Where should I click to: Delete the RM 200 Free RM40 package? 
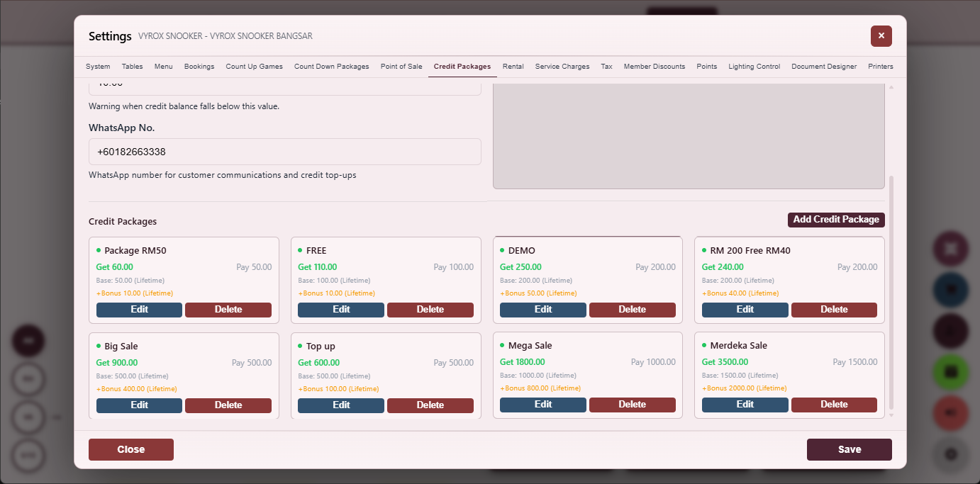tap(834, 310)
